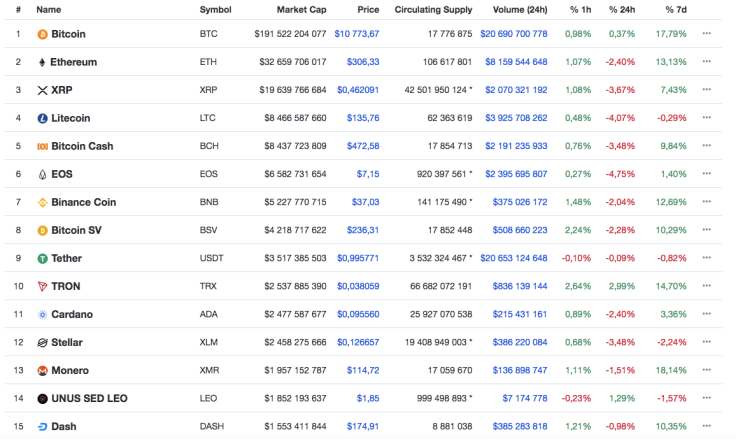This screenshot has width=736, height=439.
Task: Click the Bitcoin SV logo icon
Action: [42, 231]
